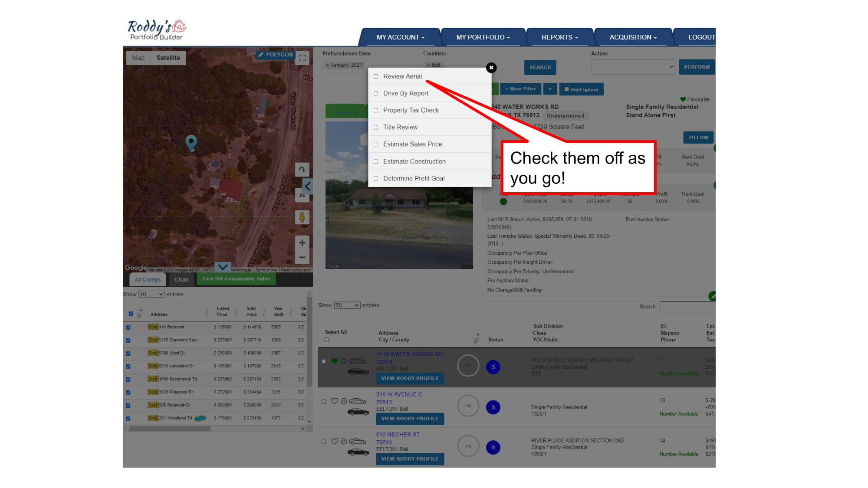The width and height of the screenshot is (868, 488).
Task: Select the All Comps tab
Action: point(148,280)
